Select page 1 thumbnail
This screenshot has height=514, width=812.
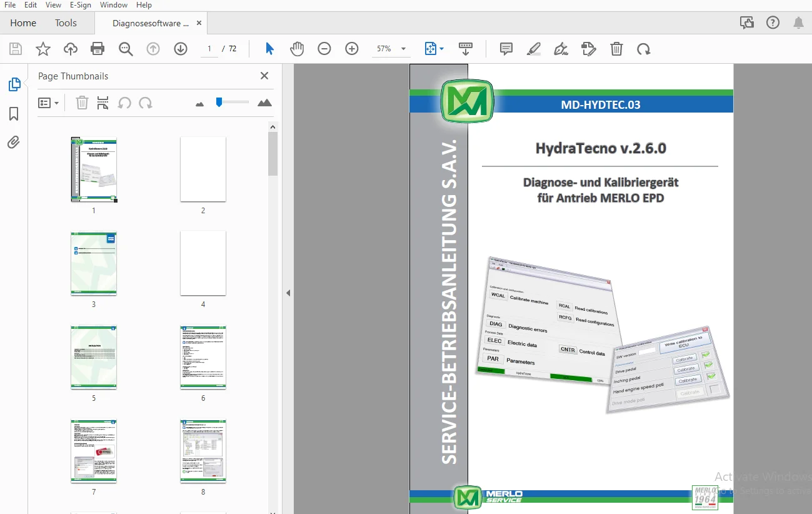[94, 169]
